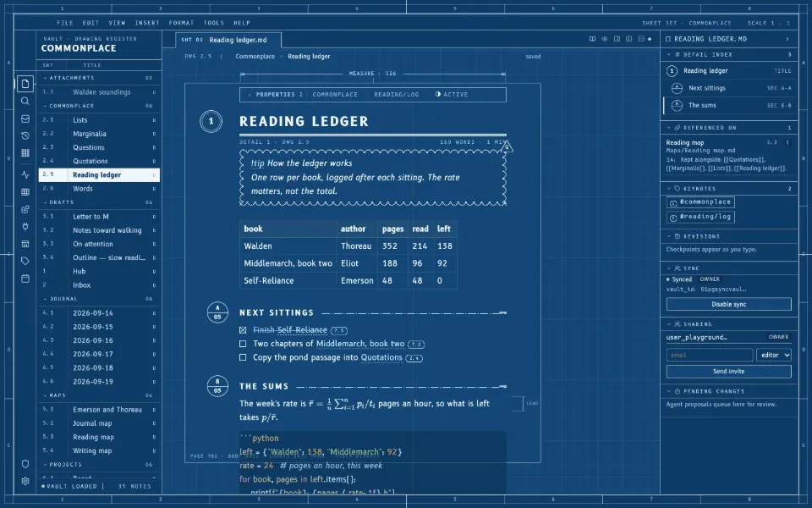Collapse the Detail Index section

pyautogui.click(x=668, y=54)
